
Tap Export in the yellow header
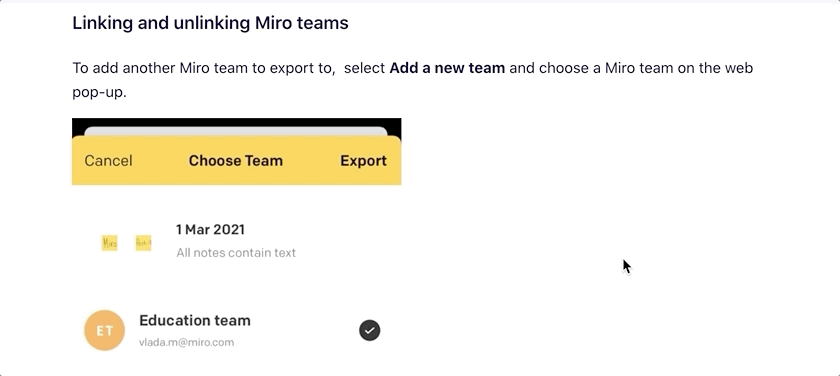(x=363, y=161)
